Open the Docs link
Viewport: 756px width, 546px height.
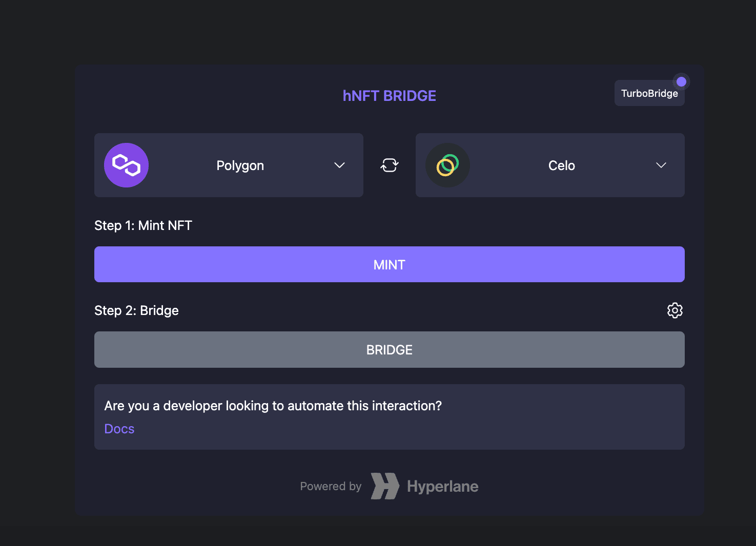(119, 429)
